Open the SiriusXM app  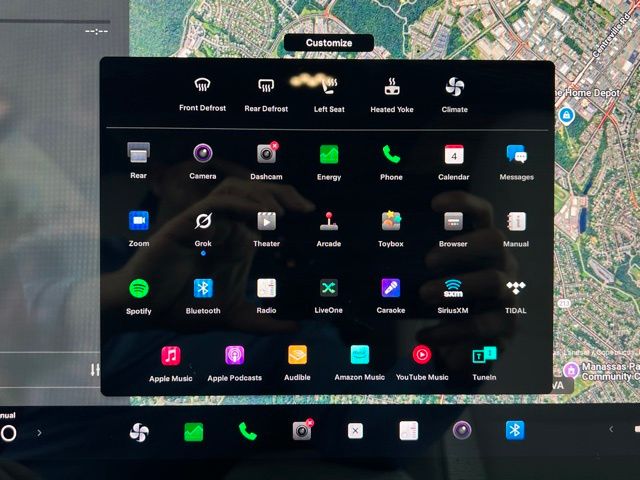(x=453, y=289)
